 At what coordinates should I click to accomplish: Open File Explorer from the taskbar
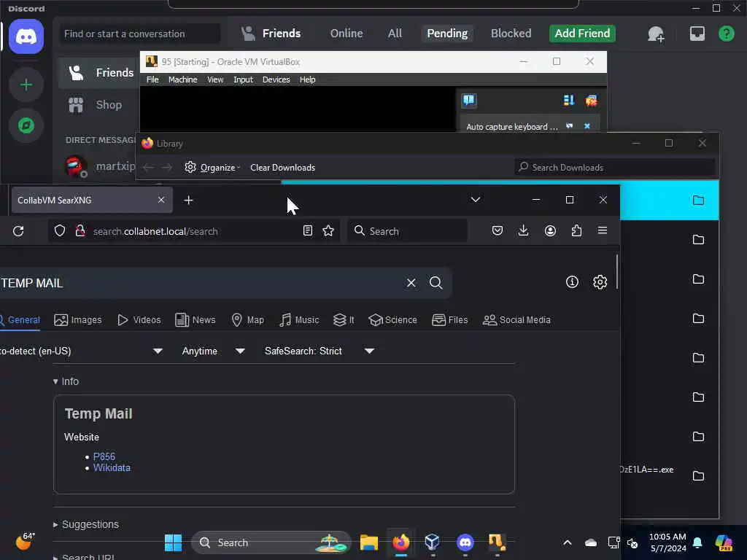click(x=368, y=542)
